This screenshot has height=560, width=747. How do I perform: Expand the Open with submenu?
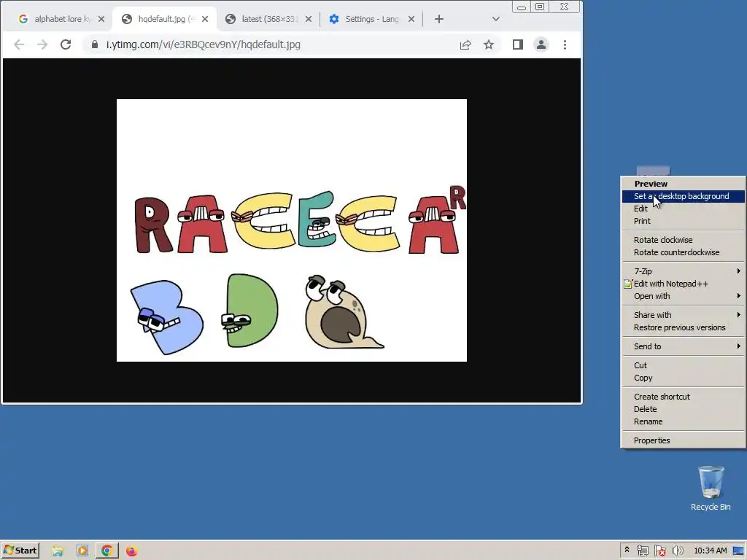(x=683, y=296)
